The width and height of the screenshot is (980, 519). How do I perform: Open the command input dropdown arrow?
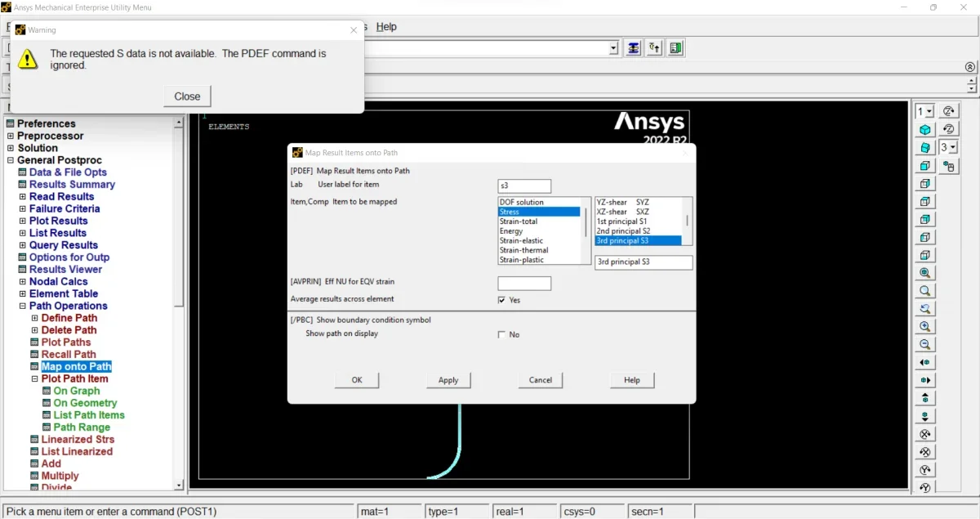coord(614,49)
